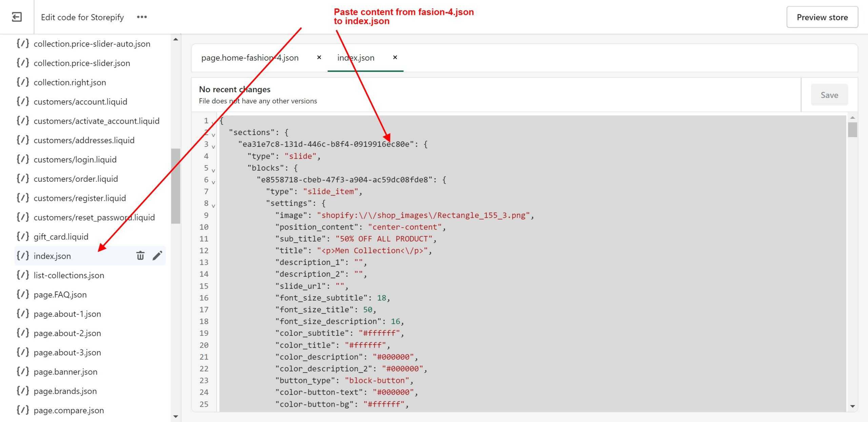Screen dimensions: 868x422
Task: Open page.about-1.json file
Action: (67, 314)
